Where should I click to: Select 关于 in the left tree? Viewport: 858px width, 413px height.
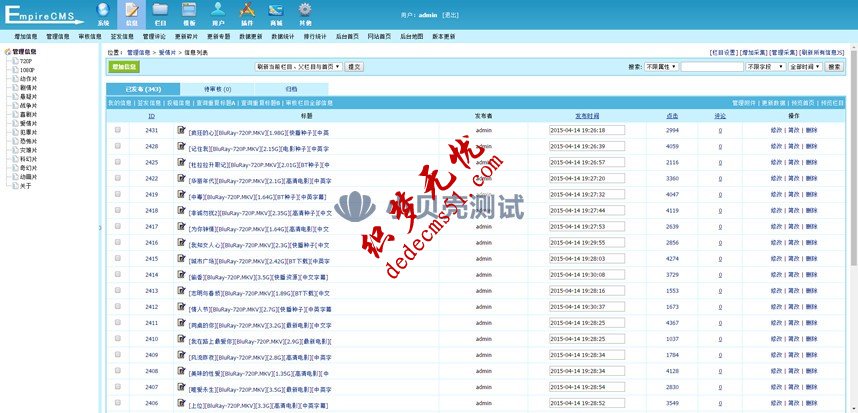25,186
